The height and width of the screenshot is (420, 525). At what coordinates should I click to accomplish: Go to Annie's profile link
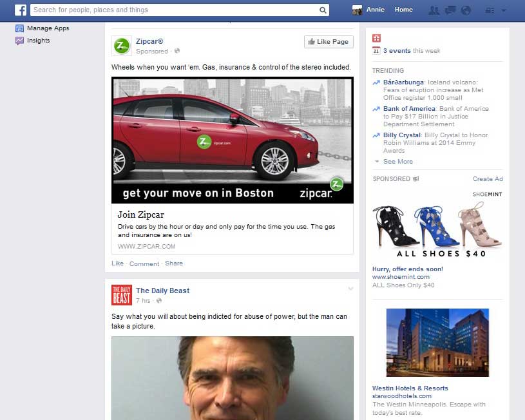click(375, 10)
